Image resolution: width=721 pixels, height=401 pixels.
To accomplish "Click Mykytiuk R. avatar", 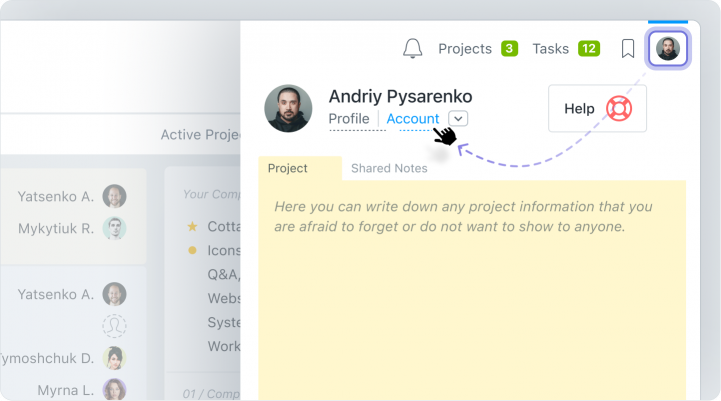I will (115, 228).
